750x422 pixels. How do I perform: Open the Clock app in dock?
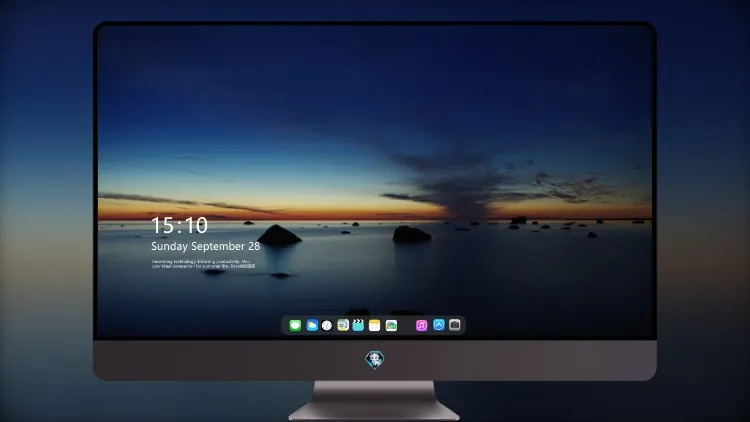327,325
